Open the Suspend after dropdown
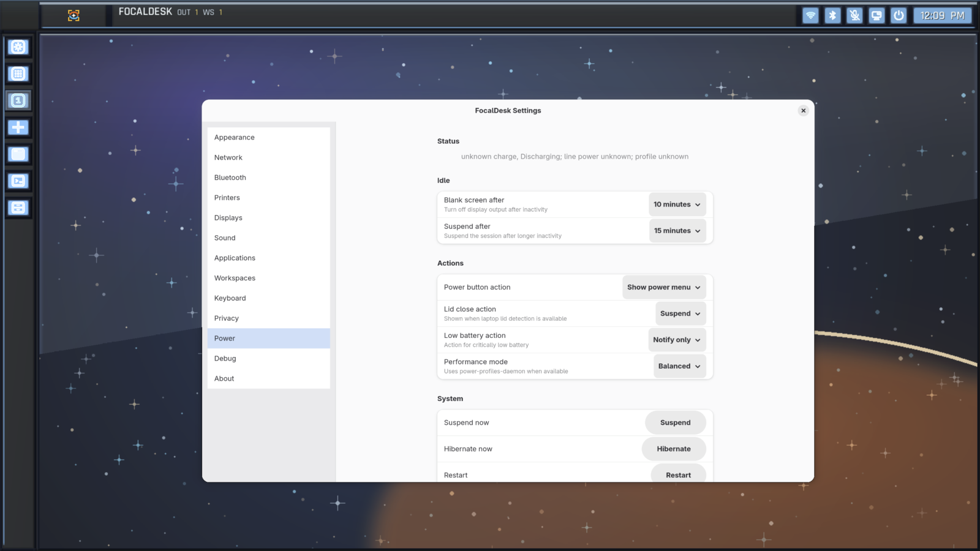Screen dimensions: 980x551 [677, 231]
